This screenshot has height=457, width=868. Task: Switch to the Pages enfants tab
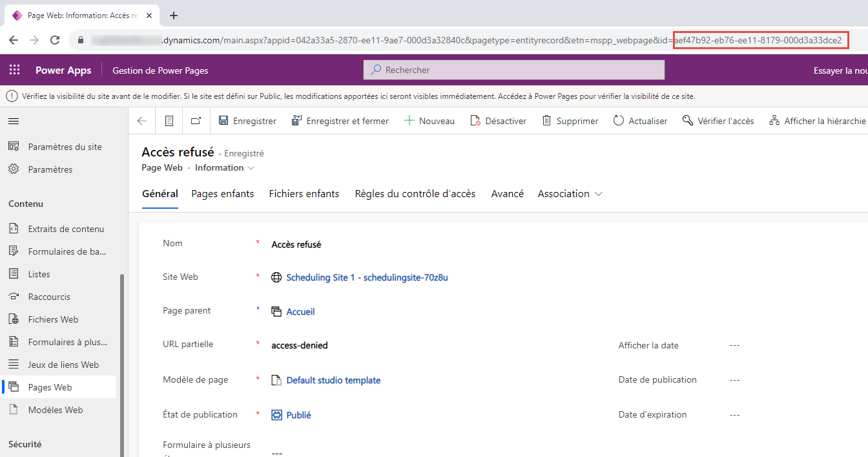pos(222,193)
